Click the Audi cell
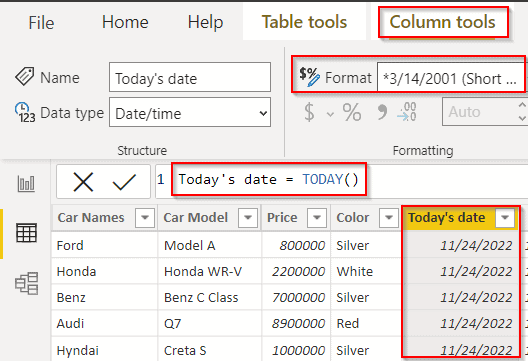 tap(104, 323)
